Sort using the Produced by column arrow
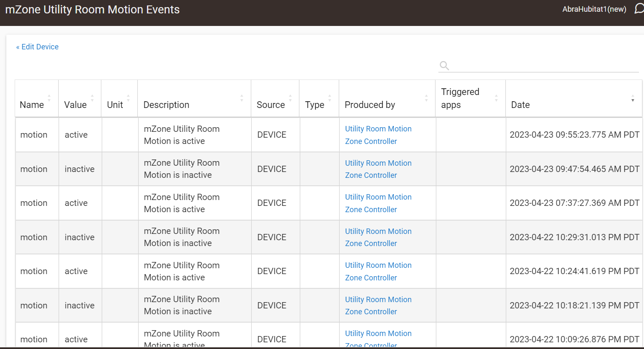 (427, 98)
